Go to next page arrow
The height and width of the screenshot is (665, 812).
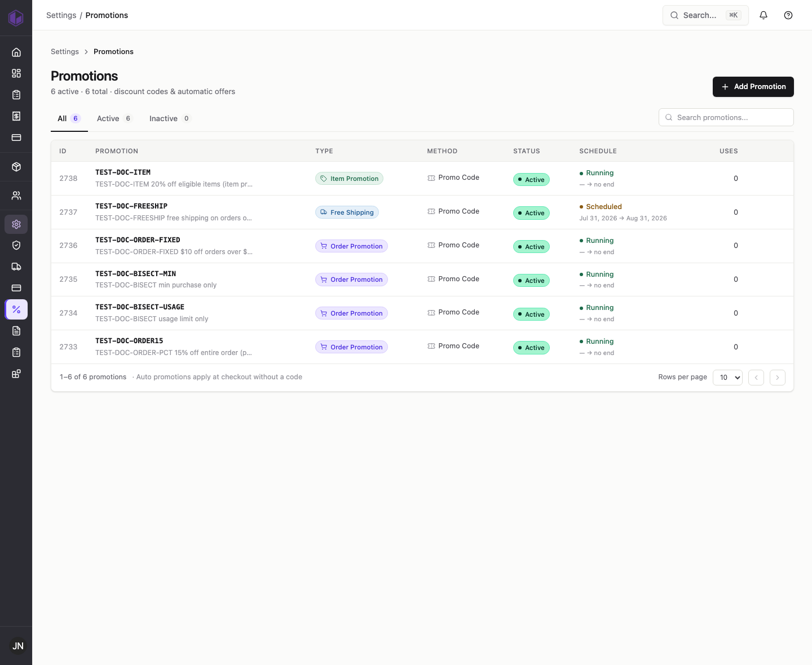click(778, 378)
